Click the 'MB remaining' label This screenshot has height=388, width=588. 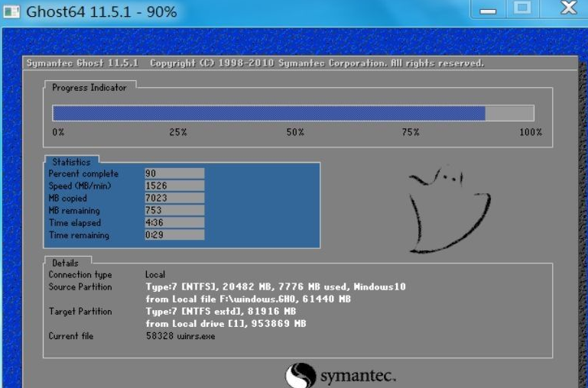pyautogui.click(x=74, y=211)
